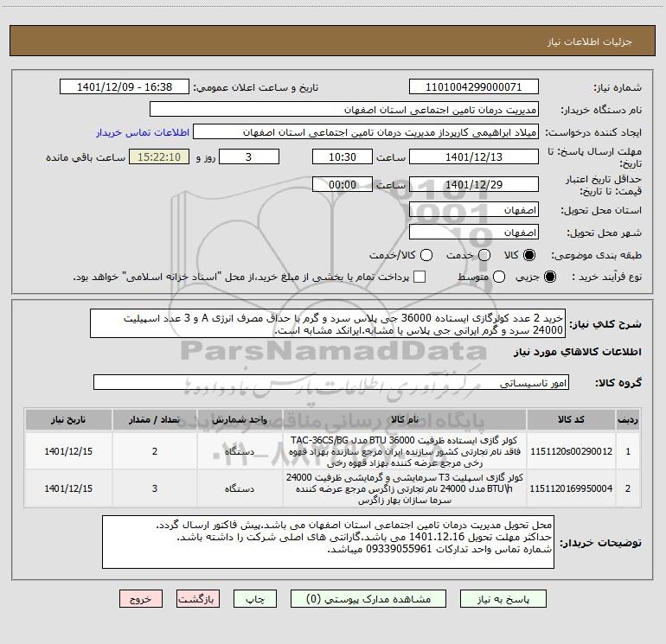
Task: Select the خدمت radio button
Action: 484,255
